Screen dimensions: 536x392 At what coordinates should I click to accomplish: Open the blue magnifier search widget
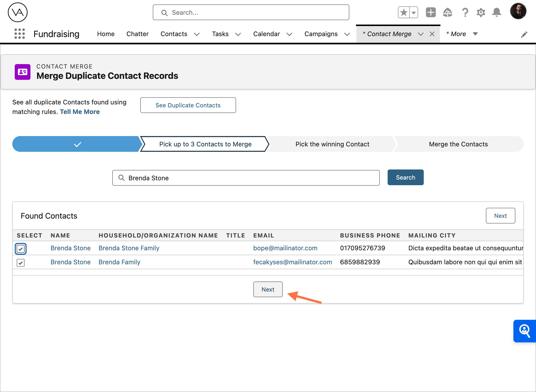pyautogui.click(x=524, y=331)
